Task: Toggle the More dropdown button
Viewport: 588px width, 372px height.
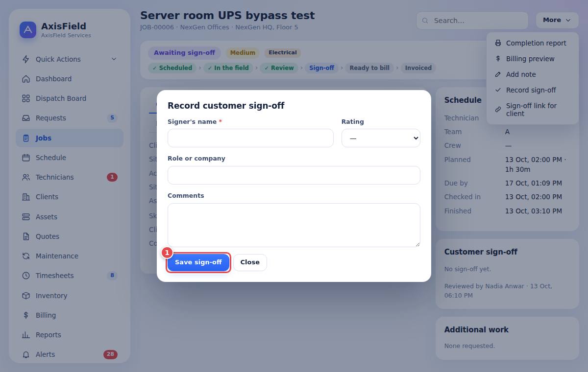Action: tap(557, 20)
